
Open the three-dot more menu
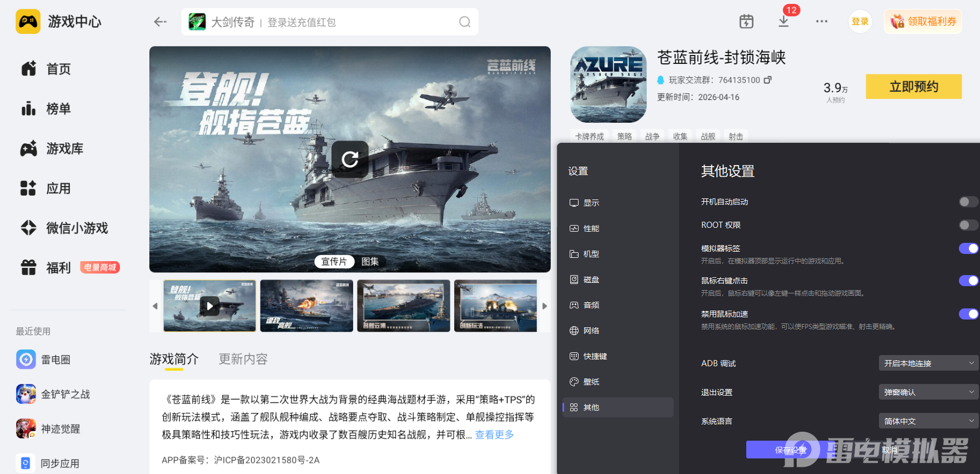(822, 22)
